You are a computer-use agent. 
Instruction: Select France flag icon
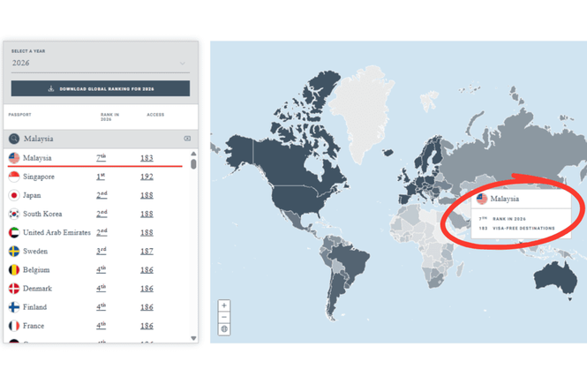point(14,326)
